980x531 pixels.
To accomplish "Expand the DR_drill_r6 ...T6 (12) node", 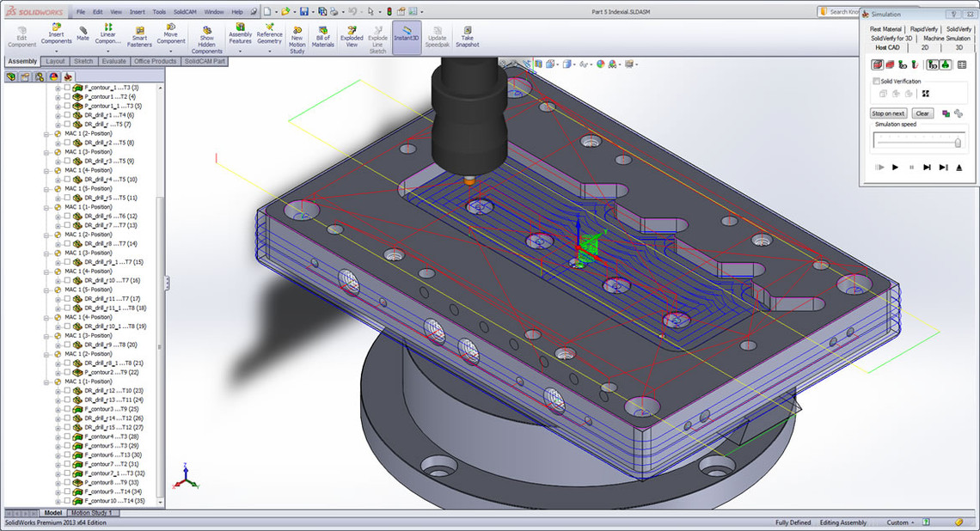I will (58, 217).
